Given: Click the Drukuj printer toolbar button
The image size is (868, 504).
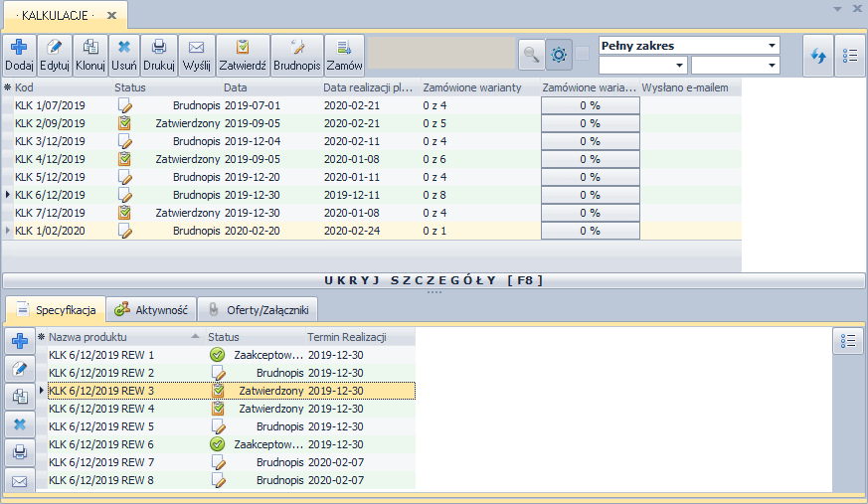Looking at the screenshot, I should 159,56.
